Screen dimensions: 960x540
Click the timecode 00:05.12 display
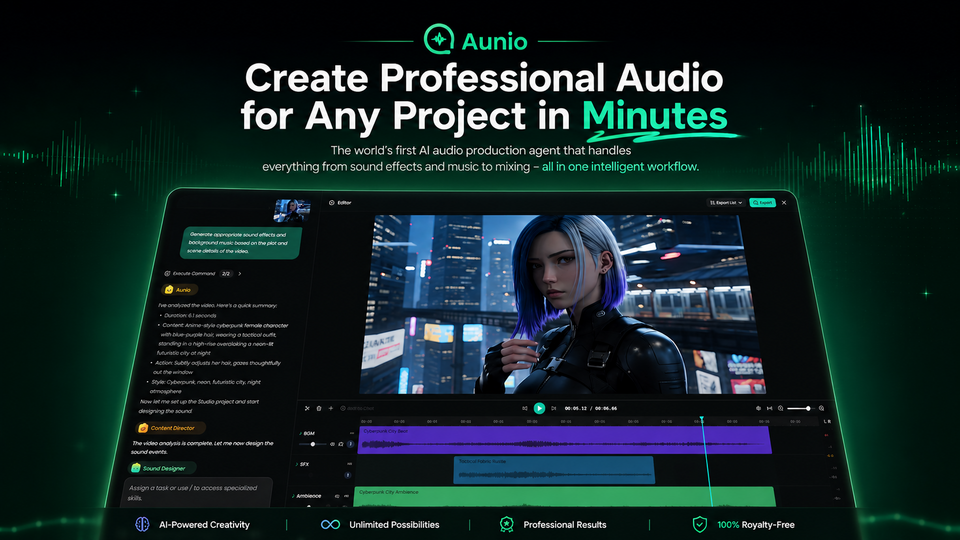576,408
